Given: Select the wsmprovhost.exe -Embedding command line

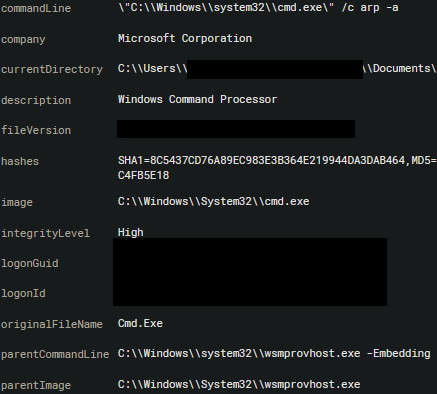Looking at the screenshot, I should pyautogui.click(x=274, y=353).
